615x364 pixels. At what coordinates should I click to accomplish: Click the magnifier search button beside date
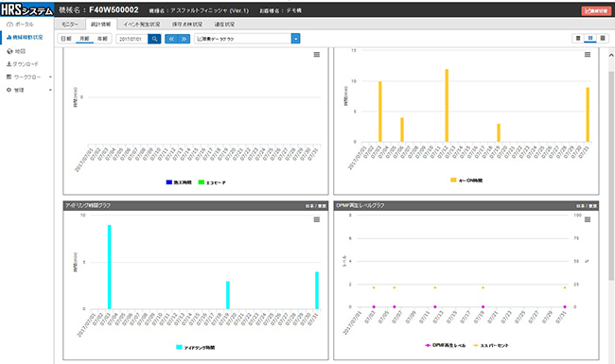coord(154,39)
